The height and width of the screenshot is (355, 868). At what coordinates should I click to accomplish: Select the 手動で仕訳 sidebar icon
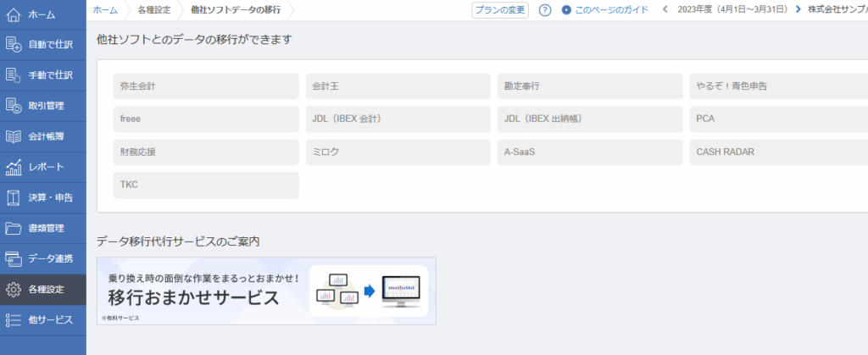point(14,75)
